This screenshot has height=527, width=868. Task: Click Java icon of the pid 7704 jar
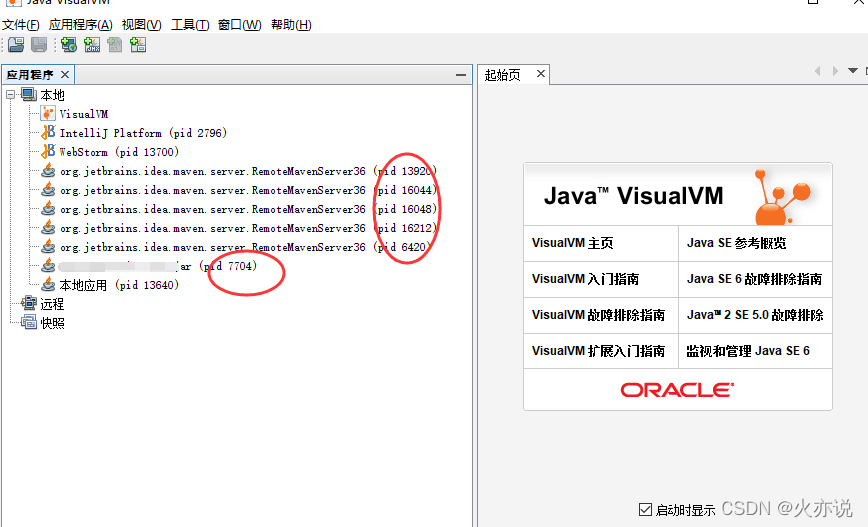48,266
